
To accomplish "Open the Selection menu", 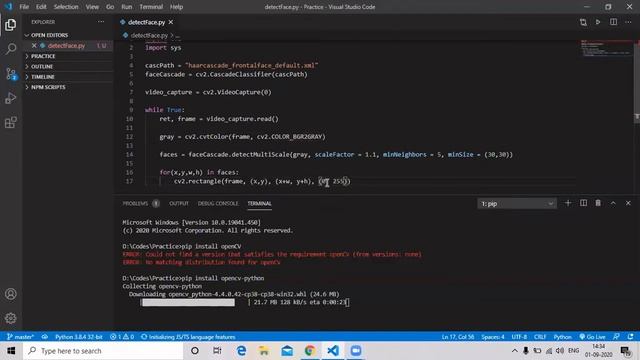I will pyautogui.click(x=66, y=7).
